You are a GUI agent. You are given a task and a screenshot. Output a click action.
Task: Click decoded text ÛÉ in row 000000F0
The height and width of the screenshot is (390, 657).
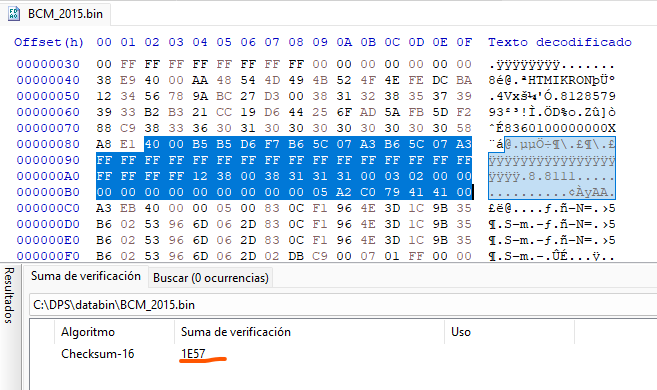559,256
